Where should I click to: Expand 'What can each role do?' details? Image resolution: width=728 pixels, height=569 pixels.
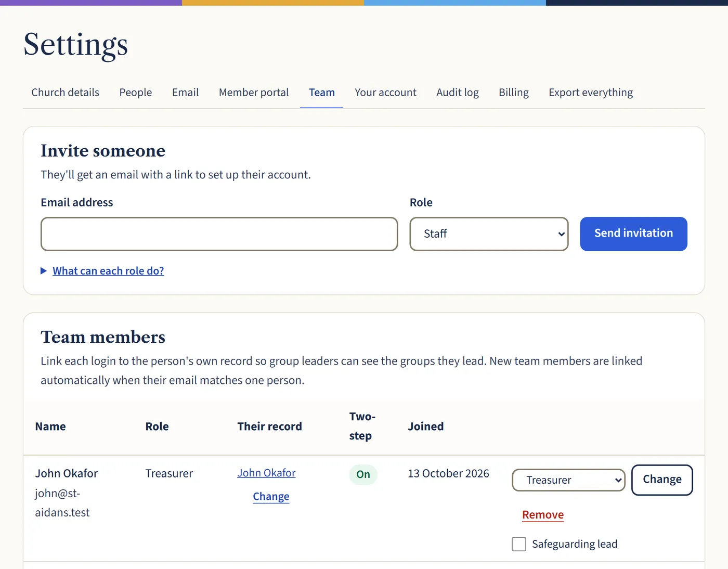(x=108, y=271)
